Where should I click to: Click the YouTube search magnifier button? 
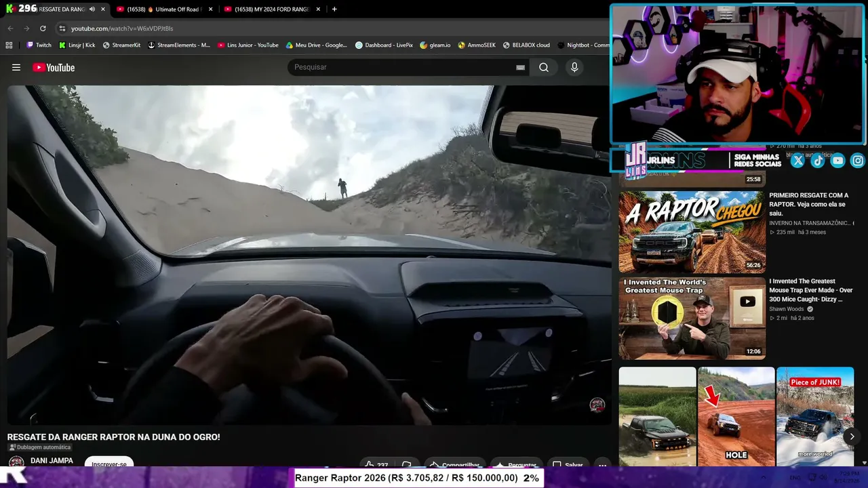(x=544, y=67)
